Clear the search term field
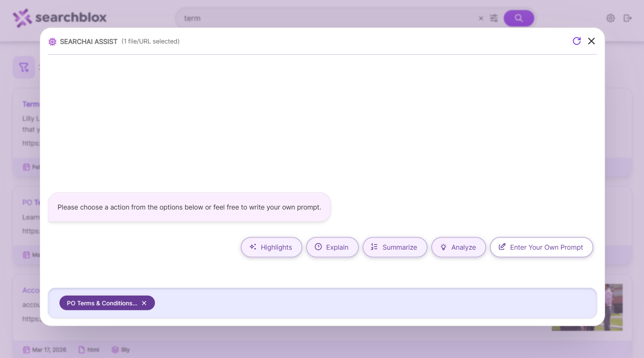This screenshot has height=358, width=644. tap(481, 18)
